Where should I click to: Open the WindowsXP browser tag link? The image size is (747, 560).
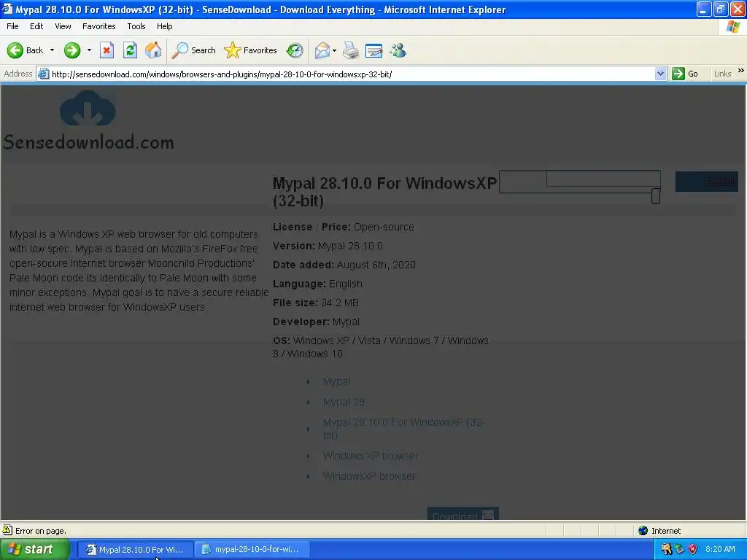[369, 476]
